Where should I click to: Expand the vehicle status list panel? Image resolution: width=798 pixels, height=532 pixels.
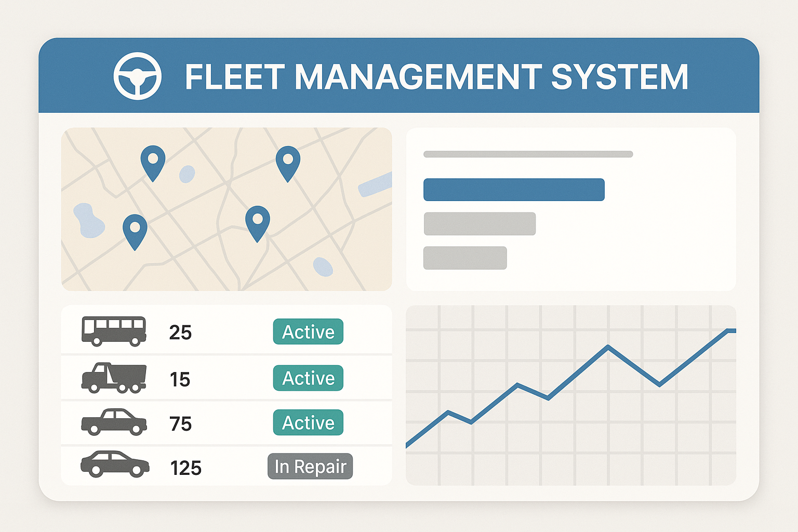tap(227, 395)
